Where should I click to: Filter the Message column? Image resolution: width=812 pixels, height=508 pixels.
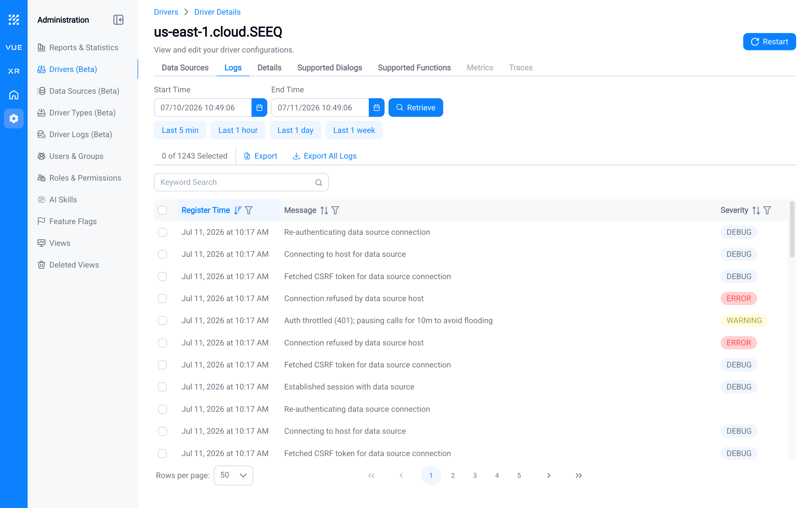pos(335,210)
